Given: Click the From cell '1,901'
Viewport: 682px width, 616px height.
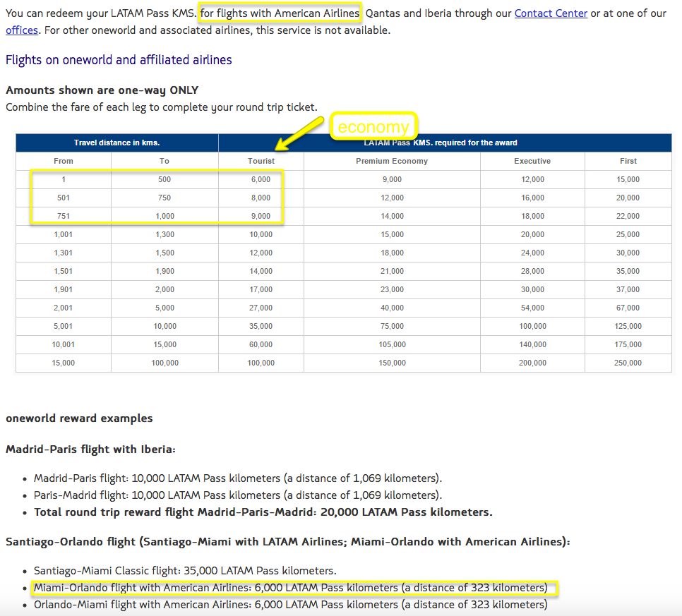Looking at the screenshot, I should 64,289.
